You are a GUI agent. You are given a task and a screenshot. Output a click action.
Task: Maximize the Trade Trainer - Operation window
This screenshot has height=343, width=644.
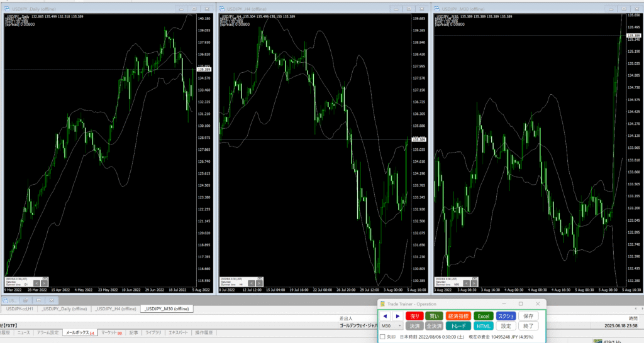pos(521,304)
